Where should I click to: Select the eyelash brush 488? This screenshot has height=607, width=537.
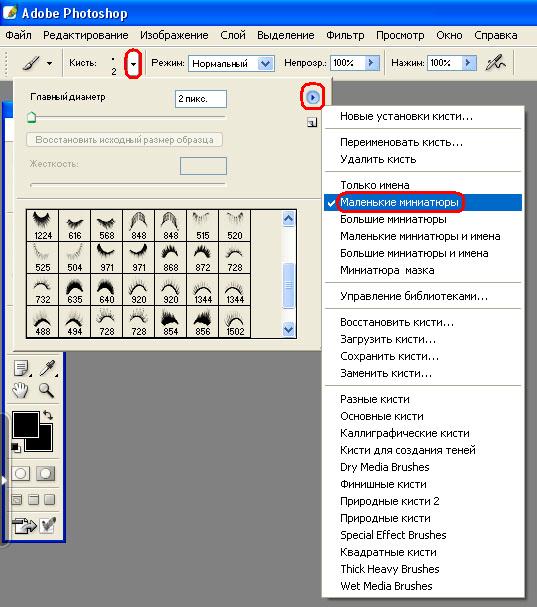click(43, 322)
